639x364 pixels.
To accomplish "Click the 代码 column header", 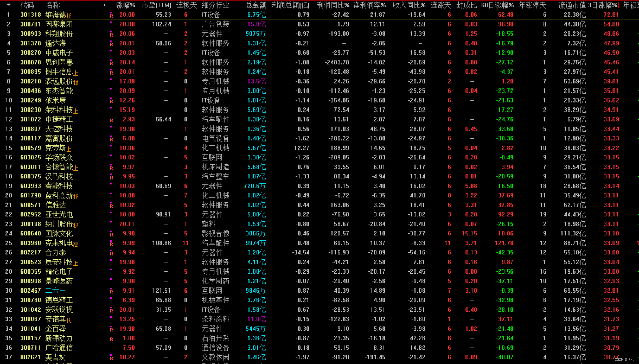I will pos(27,5).
